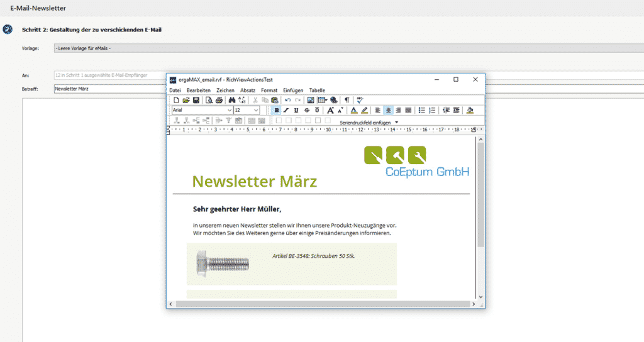
Task: Pick font color with A icon
Action: [353, 111]
